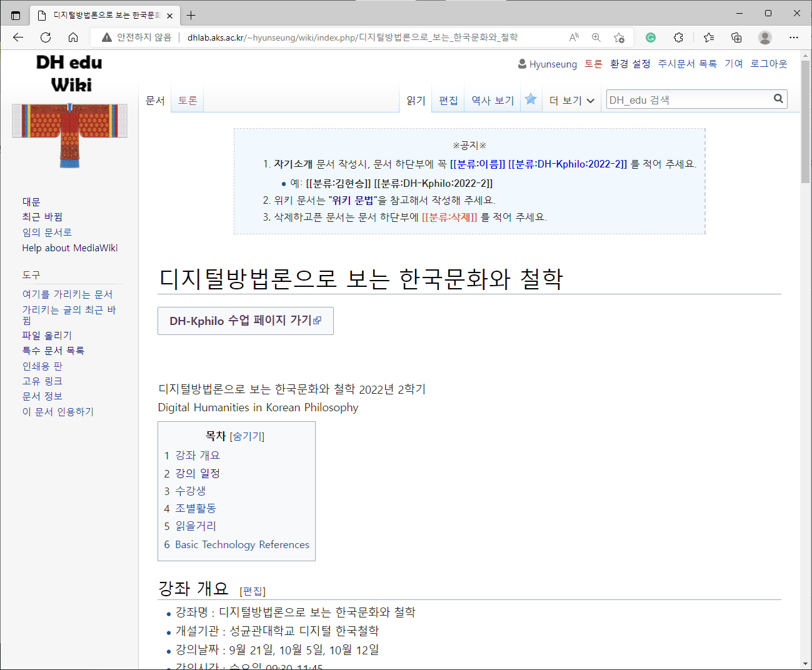812x670 pixels.
Task: Jump to 5 읽을거리 in contents
Action: pyautogui.click(x=190, y=526)
